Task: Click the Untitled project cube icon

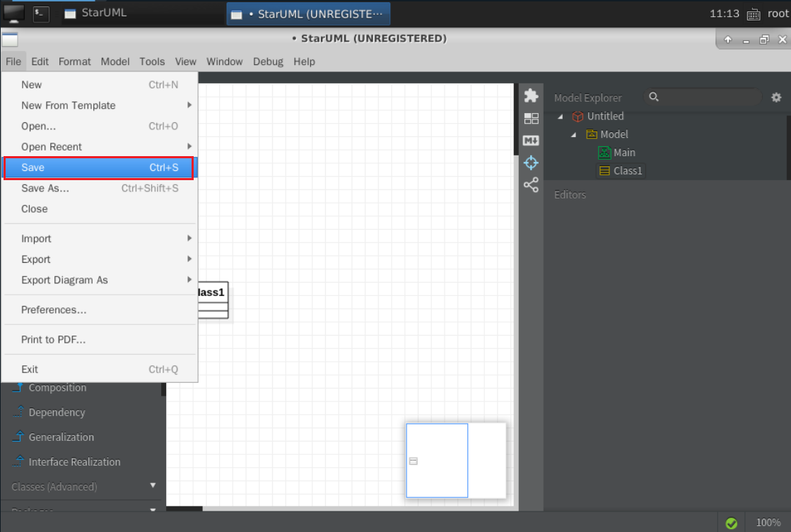Action: 578,117
